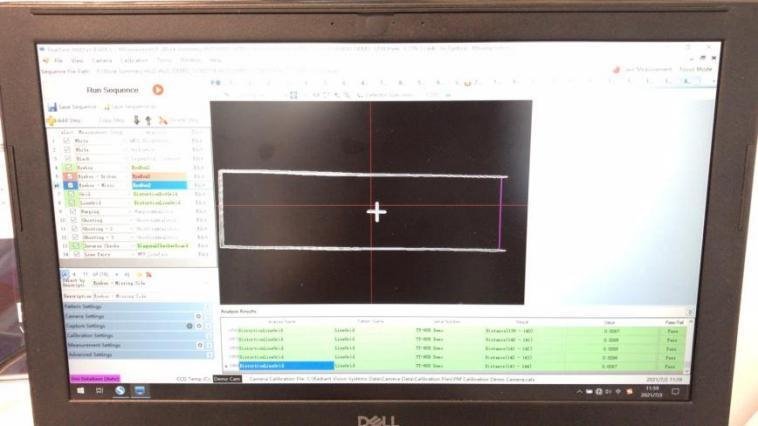Click the Copy Step button
Screen dimensions: 758x426
pyautogui.click(x=111, y=120)
